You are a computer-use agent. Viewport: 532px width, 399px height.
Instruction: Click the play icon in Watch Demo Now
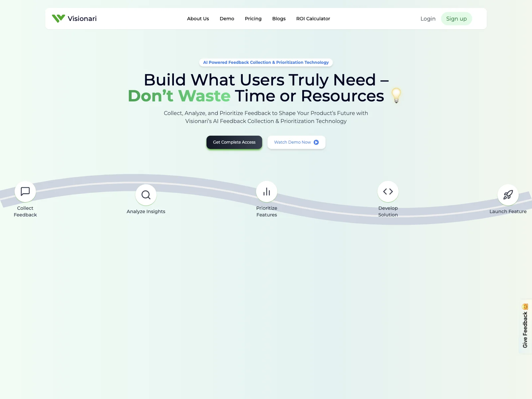(316, 142)
